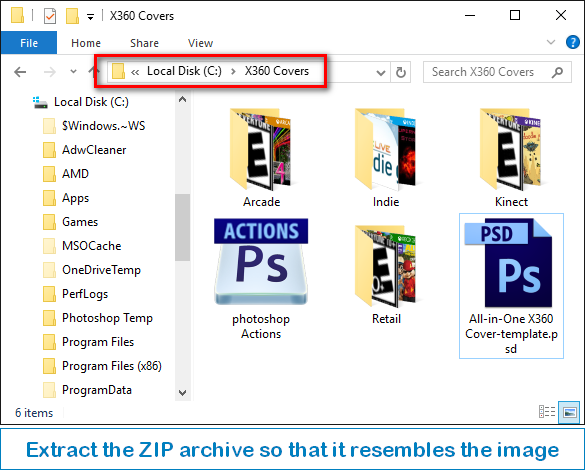Customize Quick Access Toolbar dropdown
The width and height of the screenshot is (585, 470).
90,17
